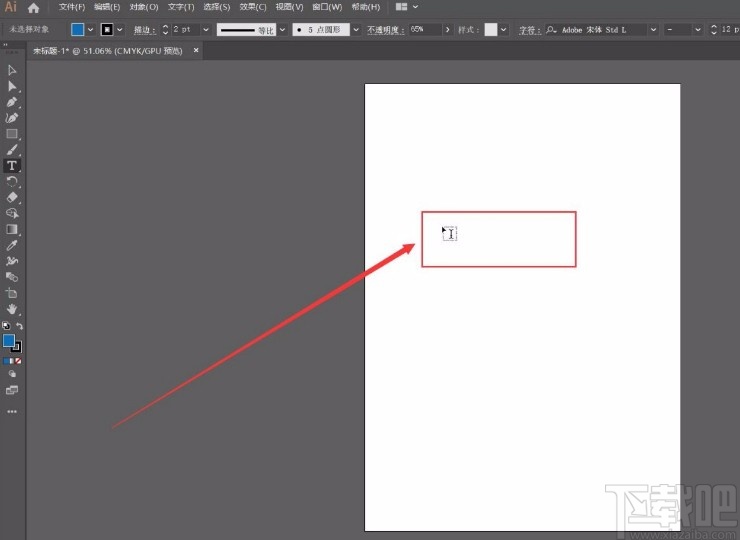Reset to default fill and stroke
This screenshot has width=740, height=540.
coord(6,326)
